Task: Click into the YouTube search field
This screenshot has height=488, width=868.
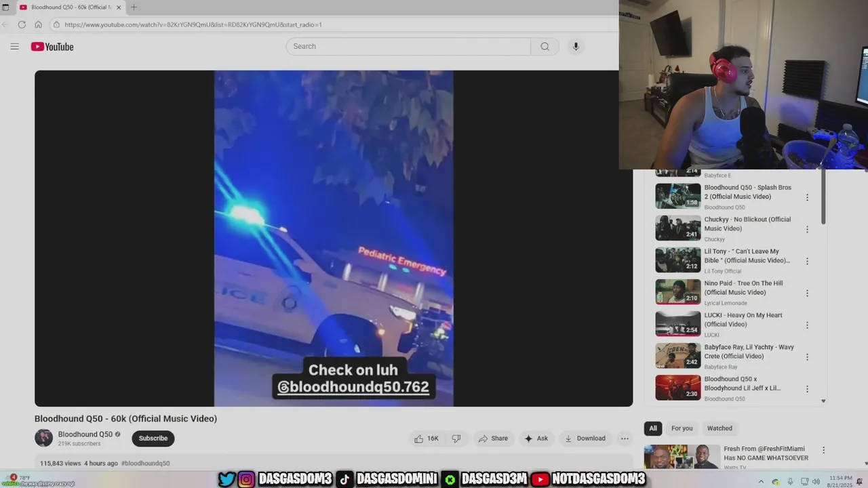Action: click(x=408, y=46)
